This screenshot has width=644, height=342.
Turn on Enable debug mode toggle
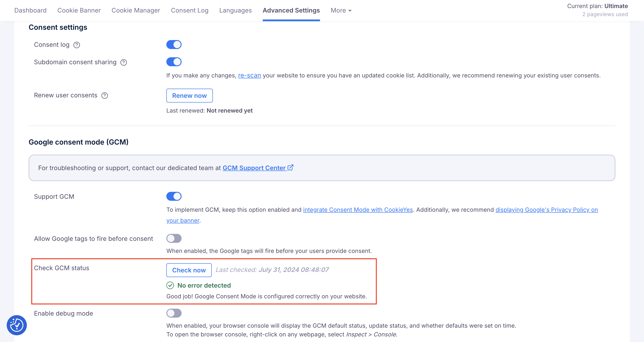174,313
